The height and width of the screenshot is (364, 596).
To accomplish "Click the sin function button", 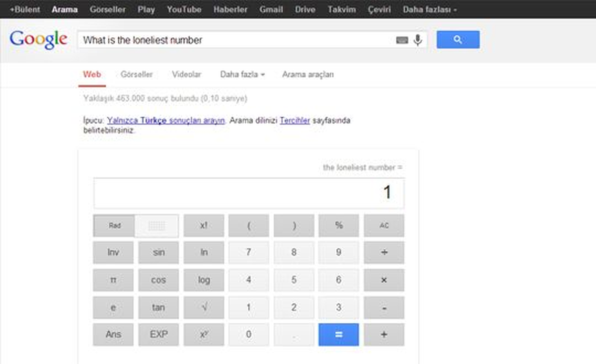I will (x=158, y=253).
